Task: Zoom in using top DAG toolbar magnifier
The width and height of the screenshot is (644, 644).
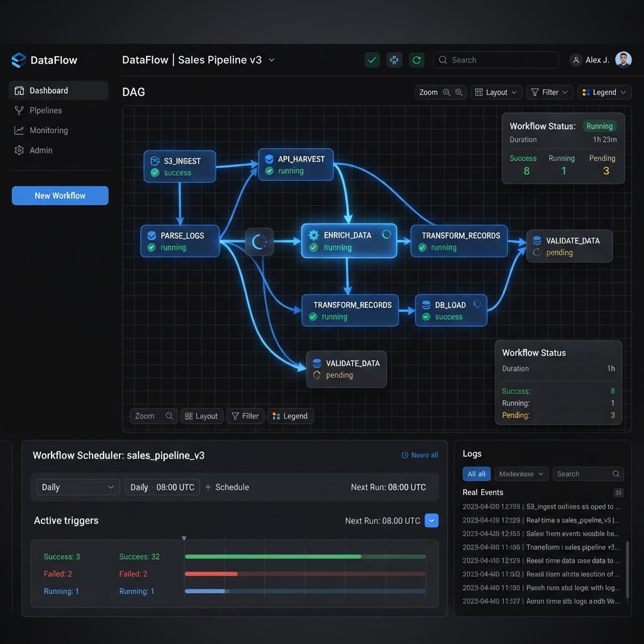Action: 458,92
